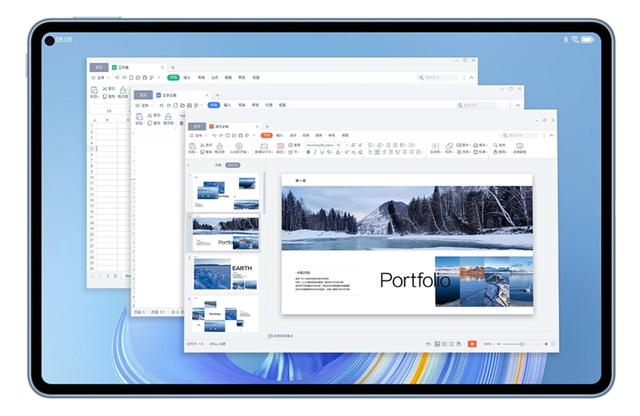Open a new tab with the spreadsheet window's plus button
Viewport: 640px width, 416px height.
coord(173,67)
